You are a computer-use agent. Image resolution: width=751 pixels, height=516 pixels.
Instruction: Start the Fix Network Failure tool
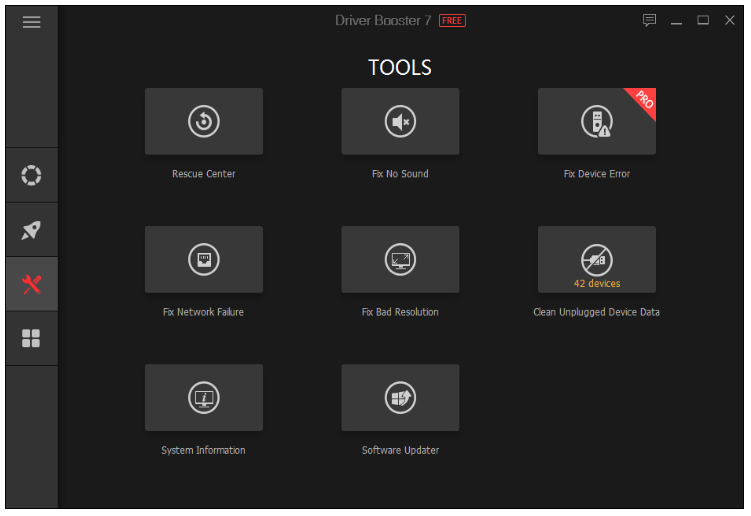click(204, 259)
